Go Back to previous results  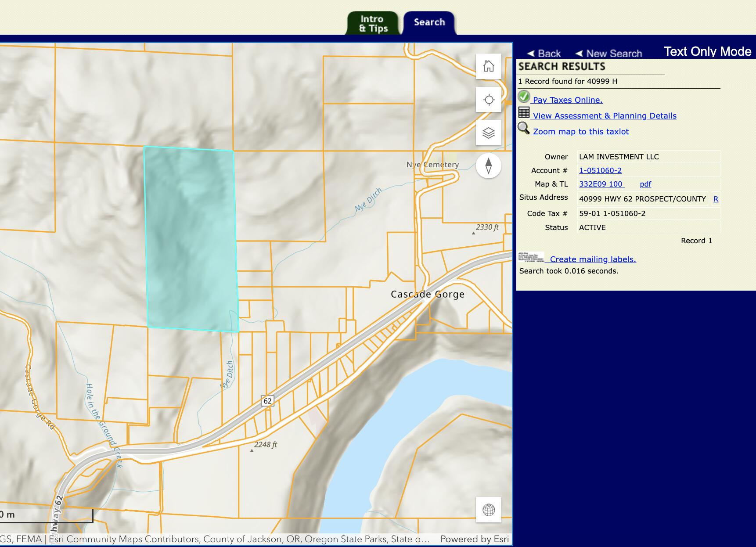pos(544,54)
